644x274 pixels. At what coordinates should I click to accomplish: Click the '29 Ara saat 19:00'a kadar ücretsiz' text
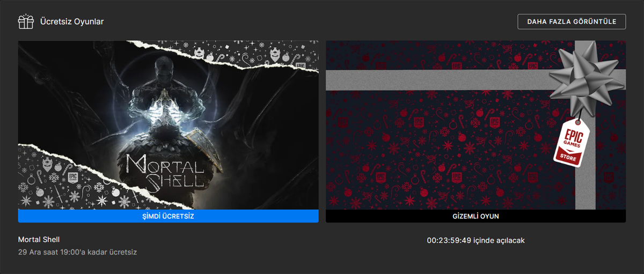[77, 251]
